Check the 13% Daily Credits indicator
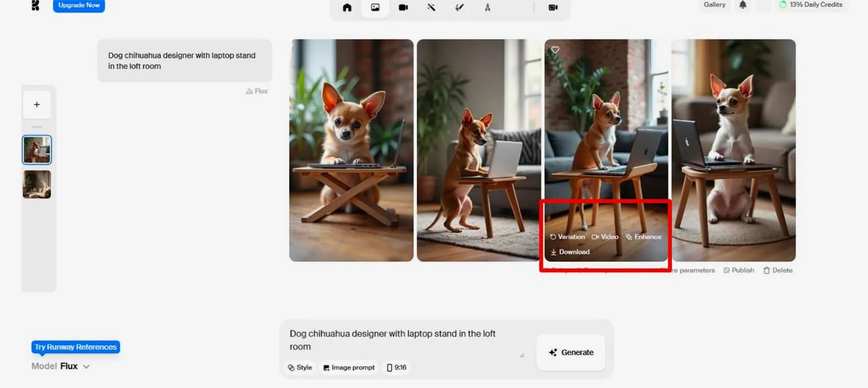868x388 pixels. (811, 5)
